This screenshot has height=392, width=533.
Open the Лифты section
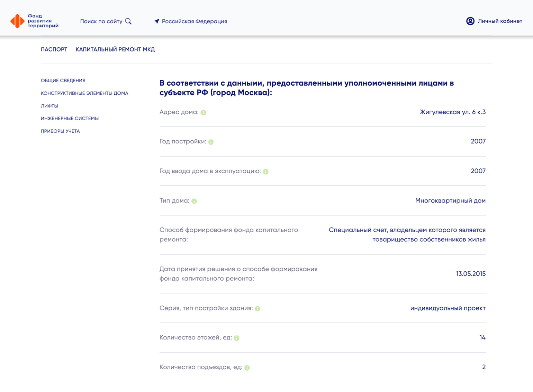point(49,106)
